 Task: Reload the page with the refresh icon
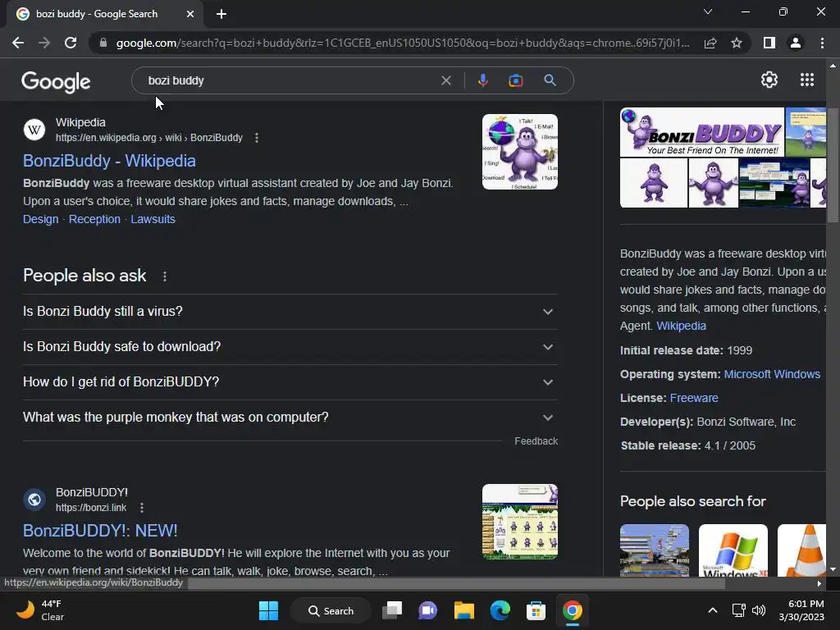click(x=71, y=43)
